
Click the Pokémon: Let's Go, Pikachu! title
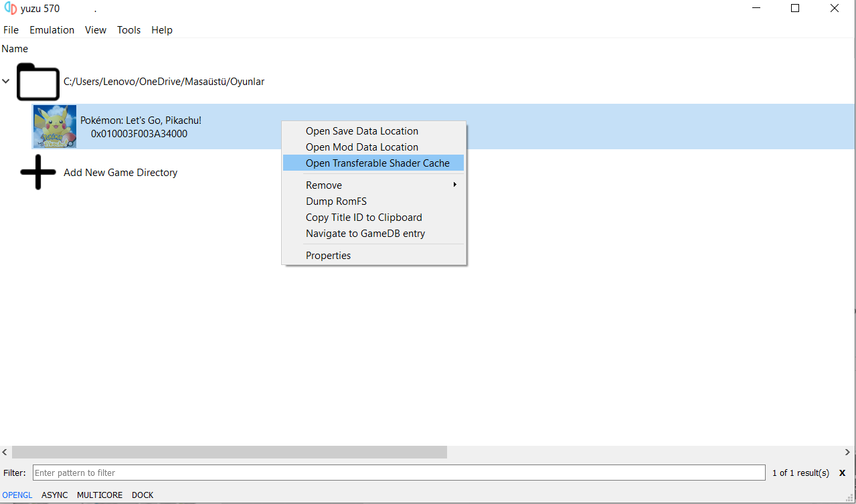pyautogui.click(x=141, y=120)
